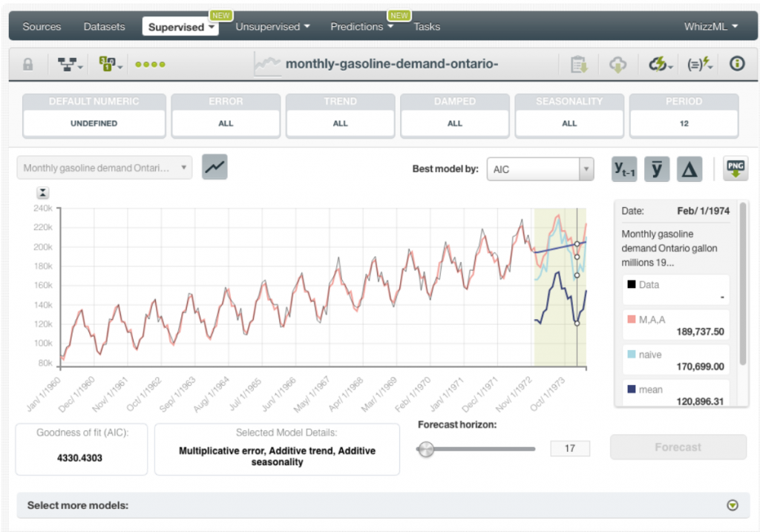760x532 pixels.
Task: Open the WhizzML menu link
Action: [711, 27]
